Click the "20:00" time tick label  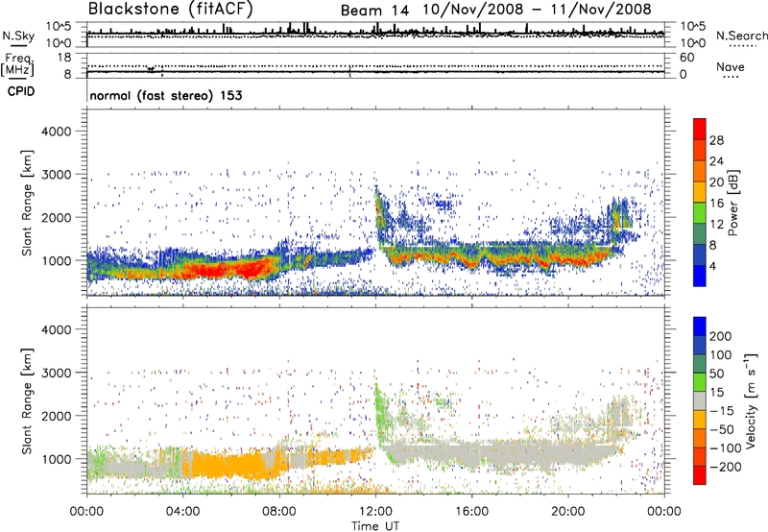[567, 512]
